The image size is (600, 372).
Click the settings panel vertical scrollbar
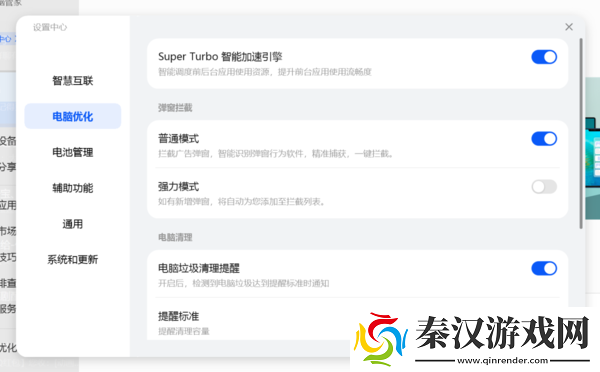(x=581, y=133)
